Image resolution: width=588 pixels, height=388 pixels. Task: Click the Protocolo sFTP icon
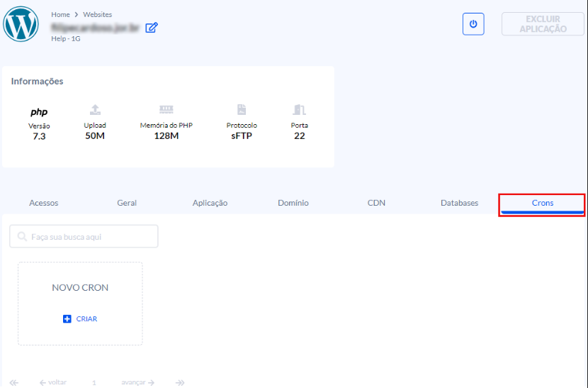(x=242, y=110)
